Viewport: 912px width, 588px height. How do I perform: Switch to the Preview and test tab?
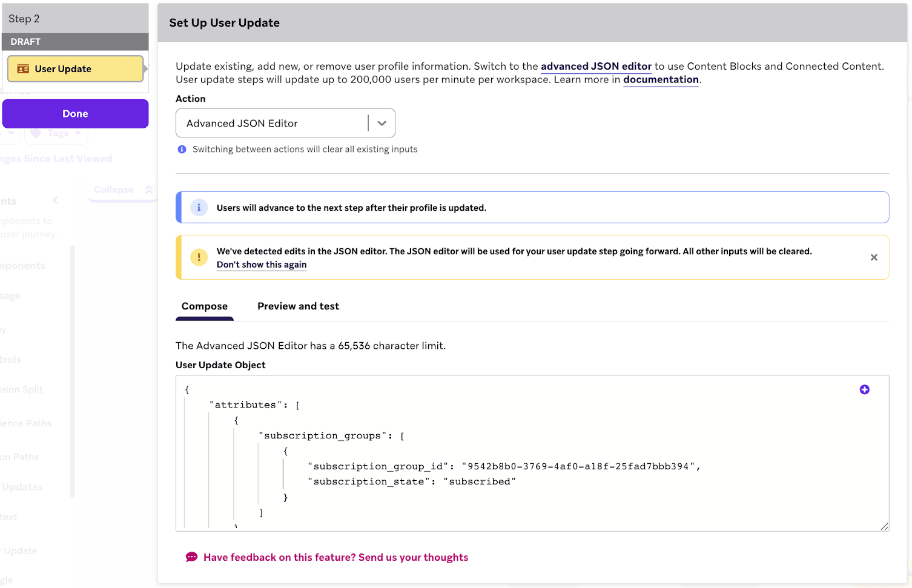click(x=298, y=306)
